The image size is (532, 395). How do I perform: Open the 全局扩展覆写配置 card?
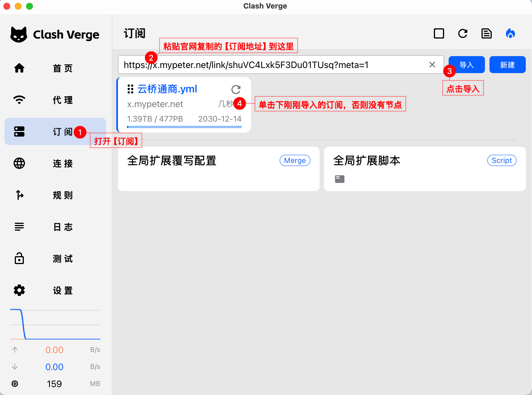219,169
